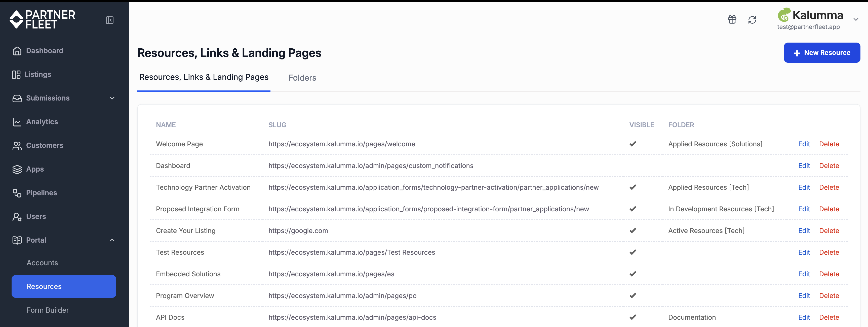
Task: Click the visible checkmark for Program Overview
Action: tap(633, 295)
